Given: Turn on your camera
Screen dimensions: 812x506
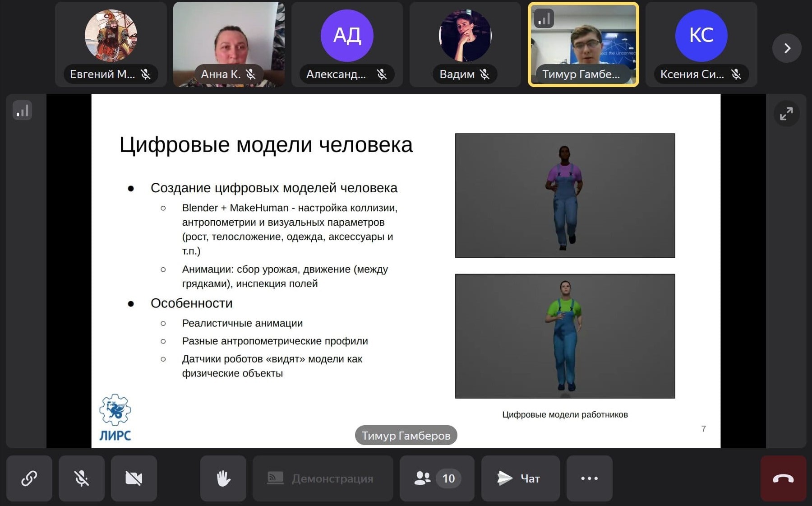Looking at the screenshot, I should [x=134, y=478].
